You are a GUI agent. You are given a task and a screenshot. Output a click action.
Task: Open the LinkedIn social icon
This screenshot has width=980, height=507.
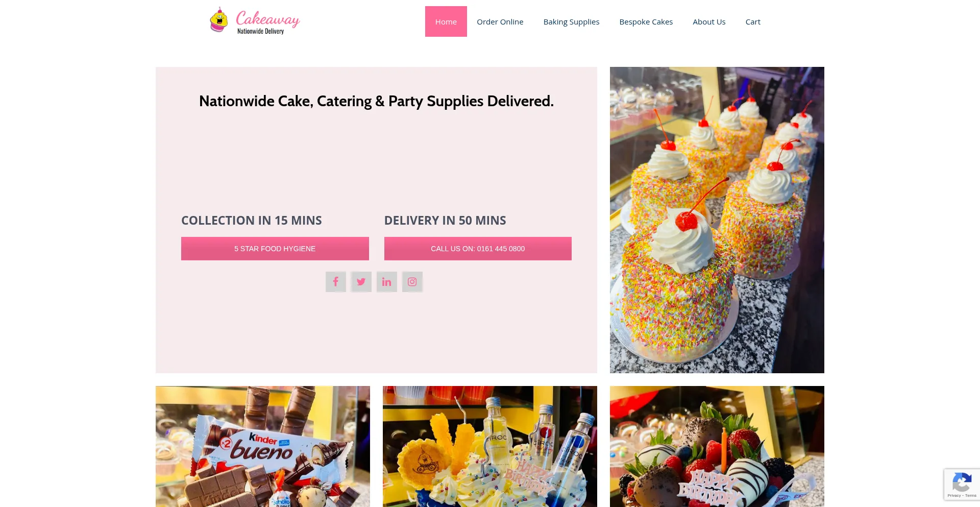(387, 282)
